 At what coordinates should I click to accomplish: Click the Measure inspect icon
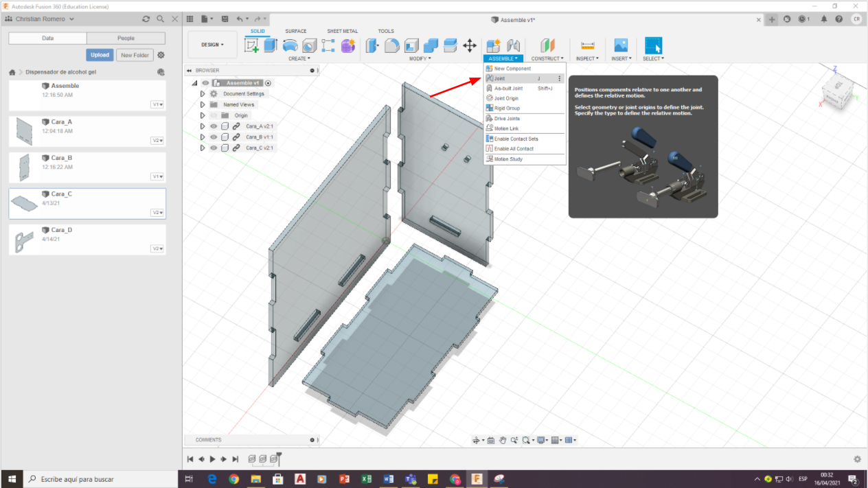click(x=587, y=45)
